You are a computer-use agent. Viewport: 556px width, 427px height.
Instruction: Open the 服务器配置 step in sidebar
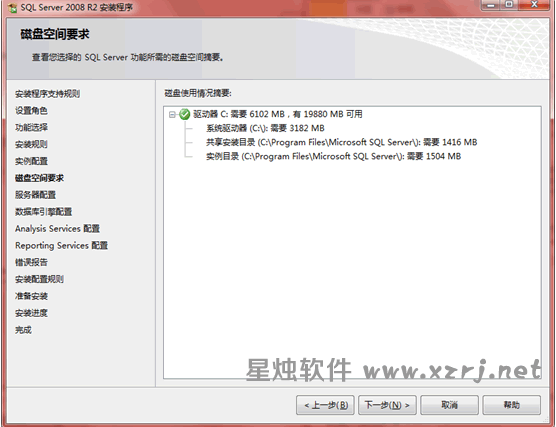pyautogui.click(x=35, y=195)
